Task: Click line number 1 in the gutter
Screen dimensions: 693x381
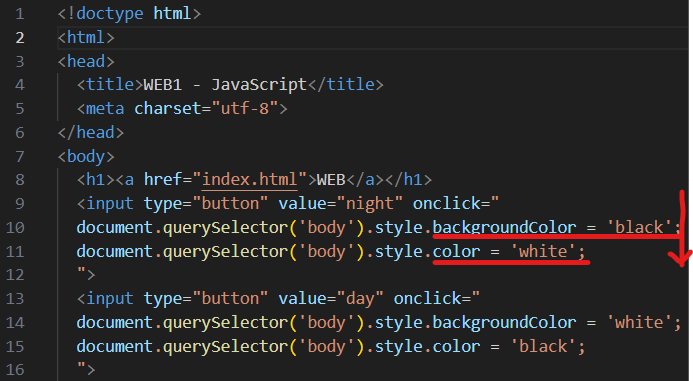Action: tap(19, 14)
